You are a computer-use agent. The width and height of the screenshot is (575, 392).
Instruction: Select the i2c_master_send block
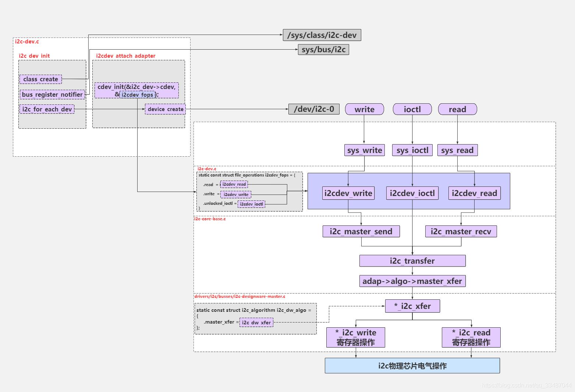tap(361, 231)
